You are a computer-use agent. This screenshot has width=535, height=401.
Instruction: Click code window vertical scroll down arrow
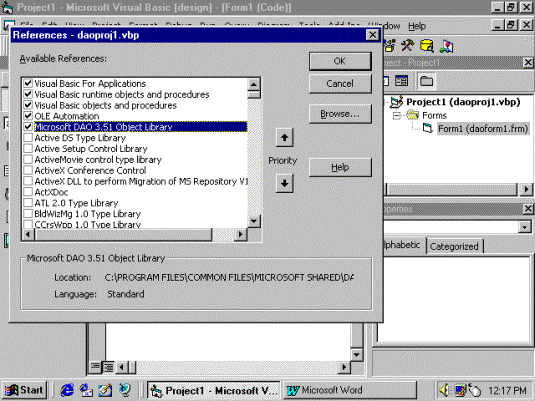coord(356,355)
